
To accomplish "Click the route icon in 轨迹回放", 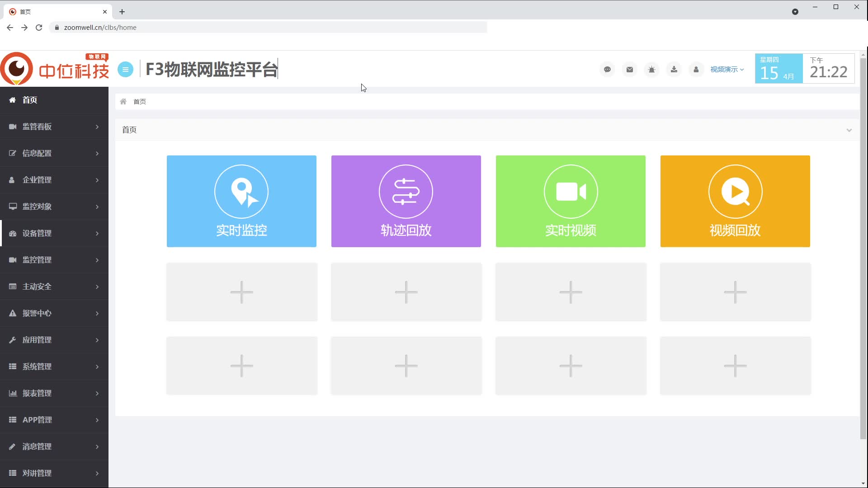I will click(x=406, y=192).
